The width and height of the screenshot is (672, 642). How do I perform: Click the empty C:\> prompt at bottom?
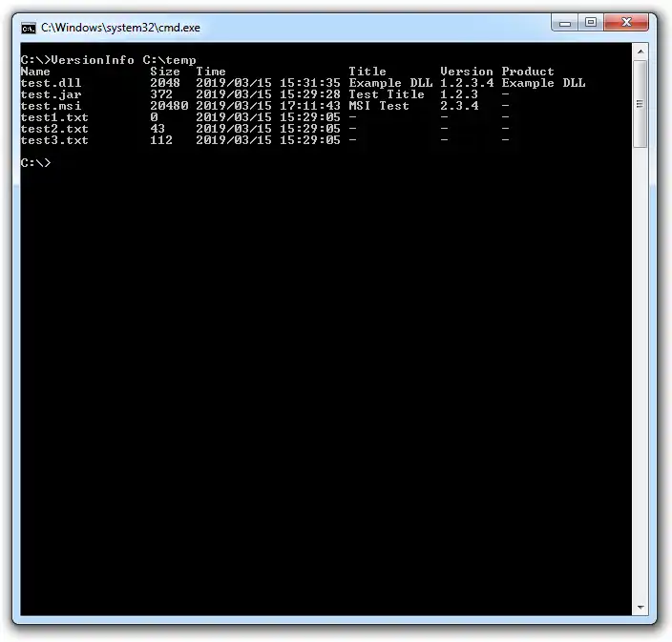click(35, 163)
